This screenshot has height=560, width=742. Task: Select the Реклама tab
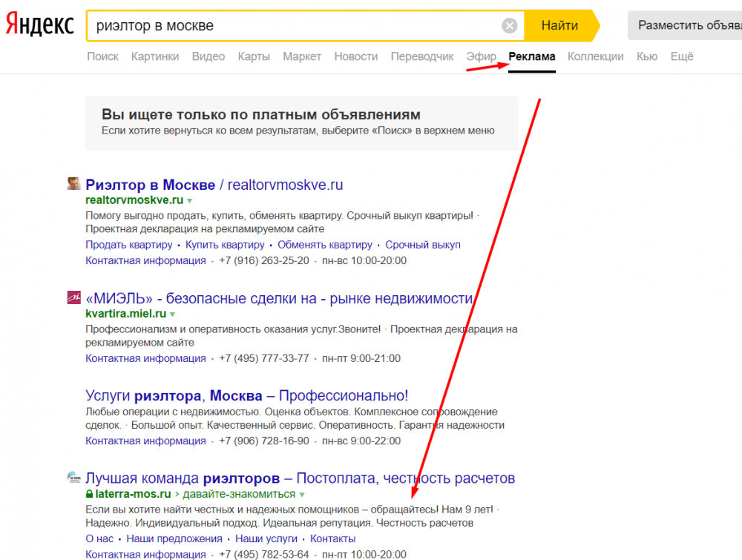pyautogui.click(x=532, y=57)
